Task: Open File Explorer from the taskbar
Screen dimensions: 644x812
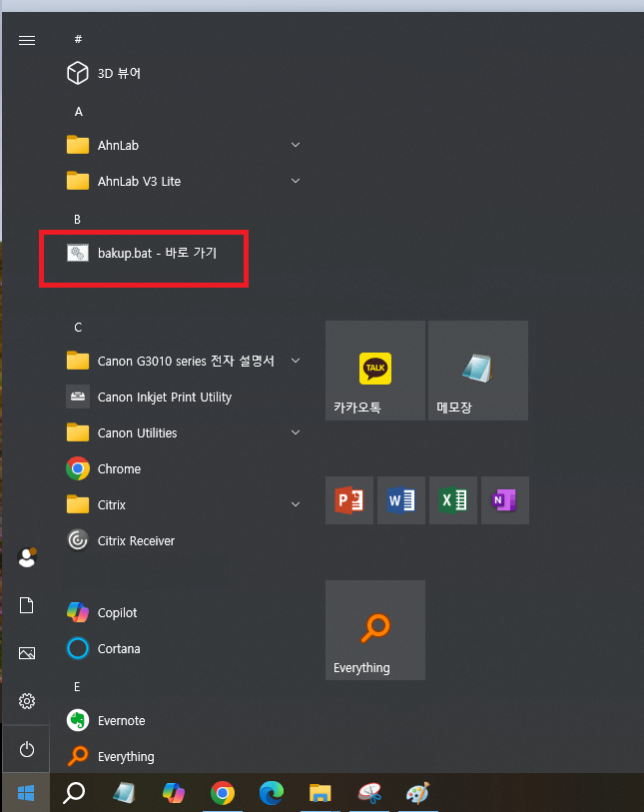Action: [x=320, y=793]
